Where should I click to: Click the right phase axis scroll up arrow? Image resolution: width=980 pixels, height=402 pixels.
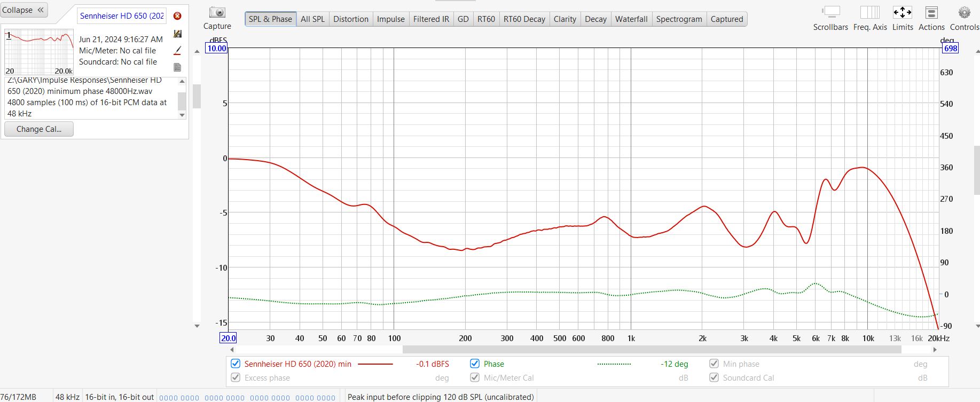coord(977,51)
